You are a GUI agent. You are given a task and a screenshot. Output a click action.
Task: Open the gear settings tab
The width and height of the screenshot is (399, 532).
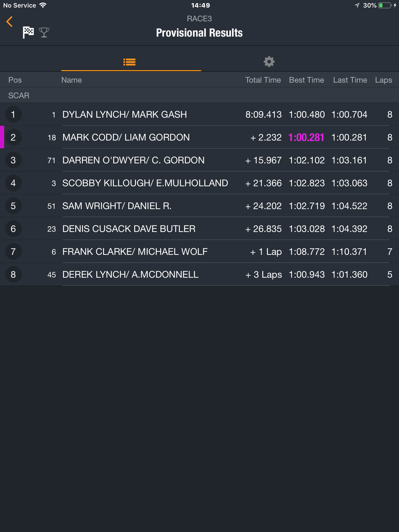point(269,62)
